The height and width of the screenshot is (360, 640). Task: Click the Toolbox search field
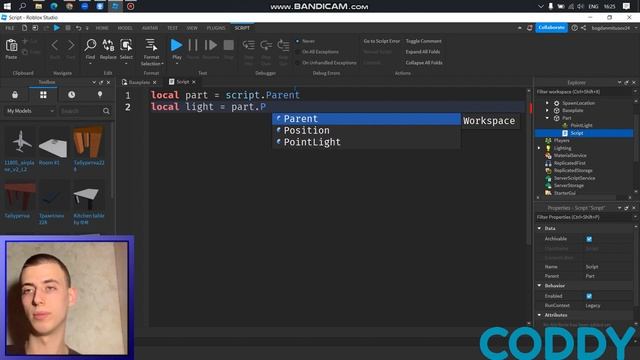(x=81, y=111)
